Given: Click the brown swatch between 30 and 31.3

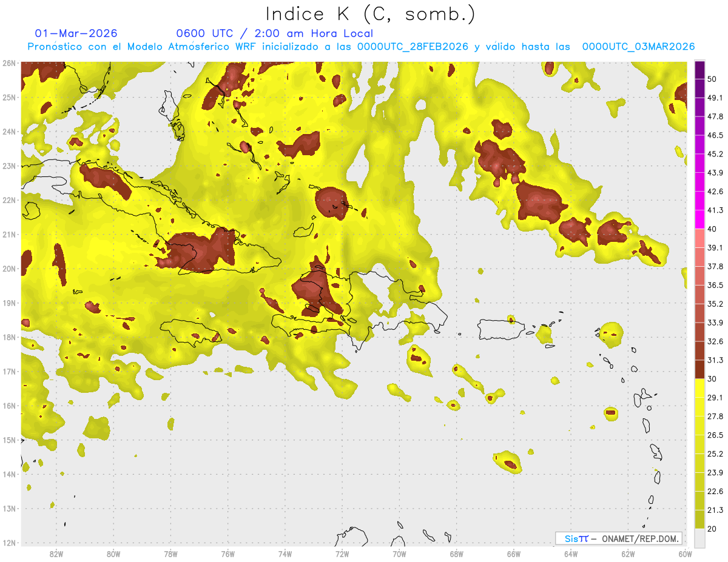Looking at the screenshot, I should 699,370.
